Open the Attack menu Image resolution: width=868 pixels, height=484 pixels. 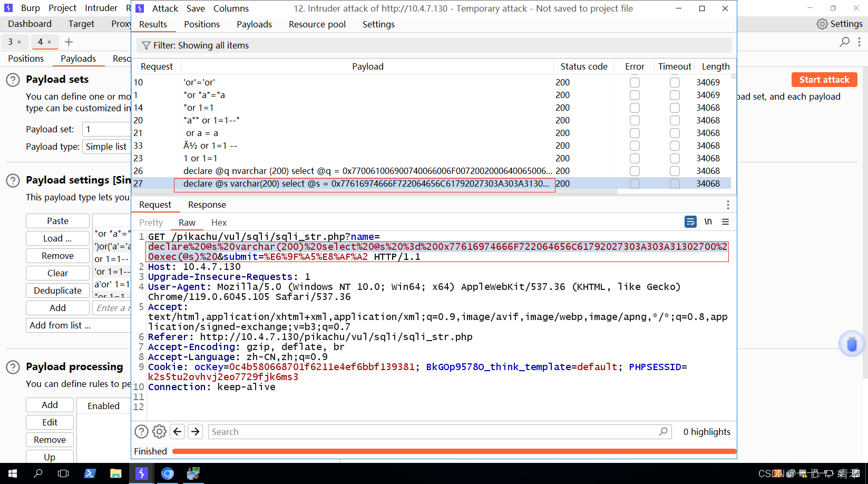[165, 8]
